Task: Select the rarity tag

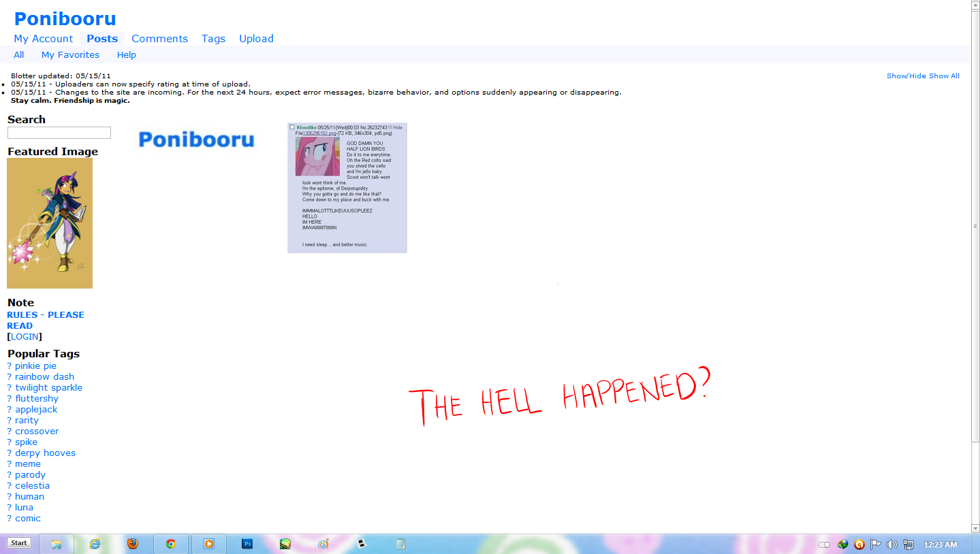Action: pyautogui.click(x=27, y=421)
